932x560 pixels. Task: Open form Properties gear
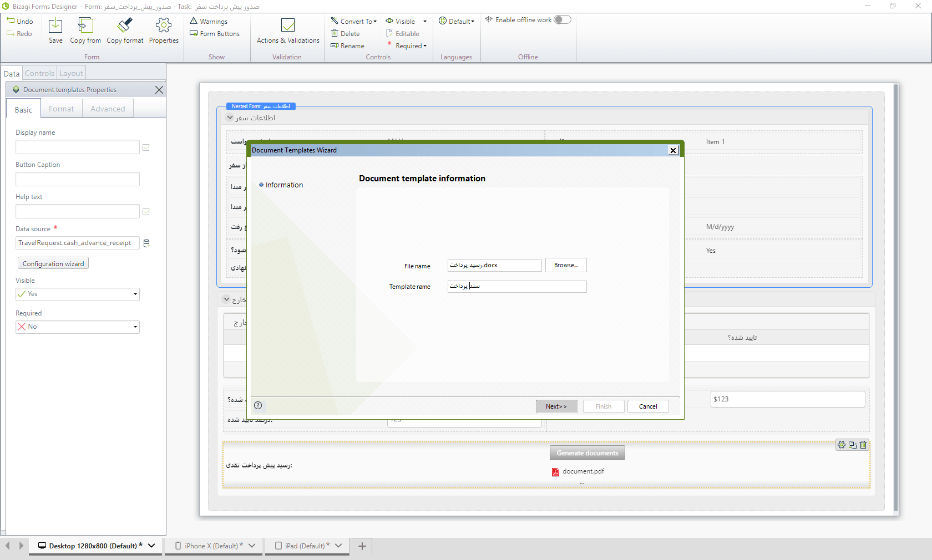coord(164,30)
